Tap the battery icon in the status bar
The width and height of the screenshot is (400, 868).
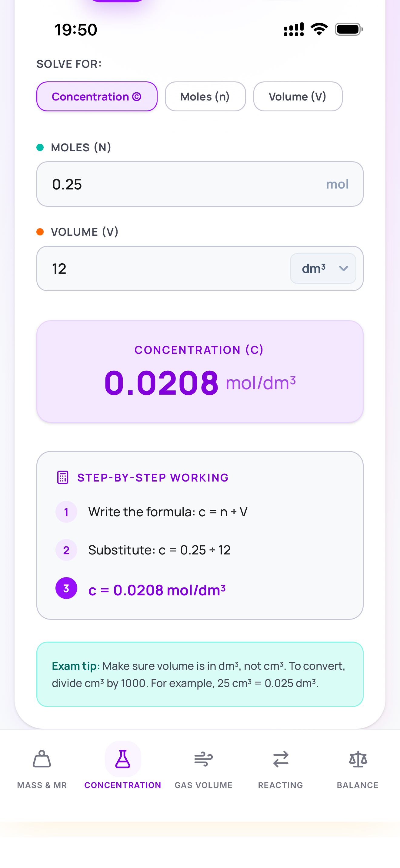349,29
